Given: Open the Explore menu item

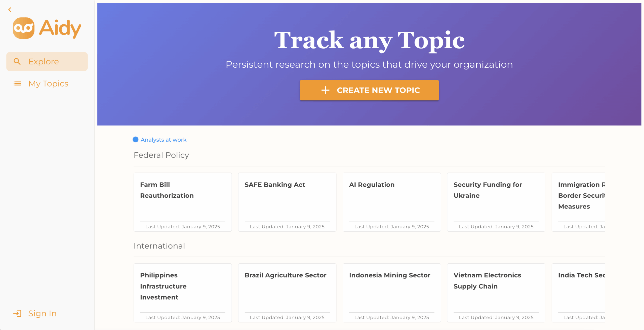Looking at the screenshot, I should click(47, 61).
